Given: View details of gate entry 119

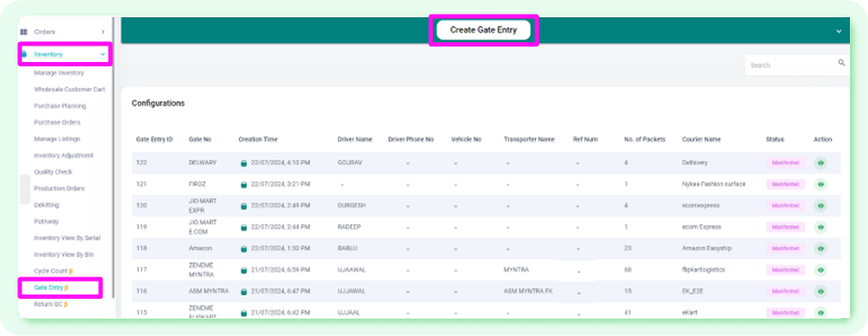Looking at the screenshot, I should click(x=821, y=227).
